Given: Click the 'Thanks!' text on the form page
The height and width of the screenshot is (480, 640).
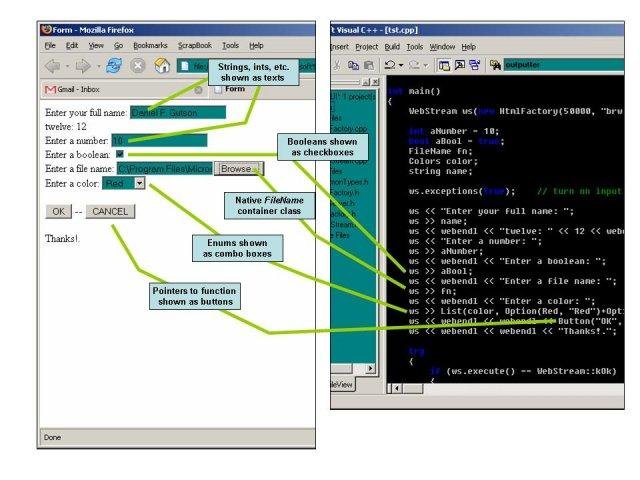Looking at the screenshot, I should pos(62,239).
